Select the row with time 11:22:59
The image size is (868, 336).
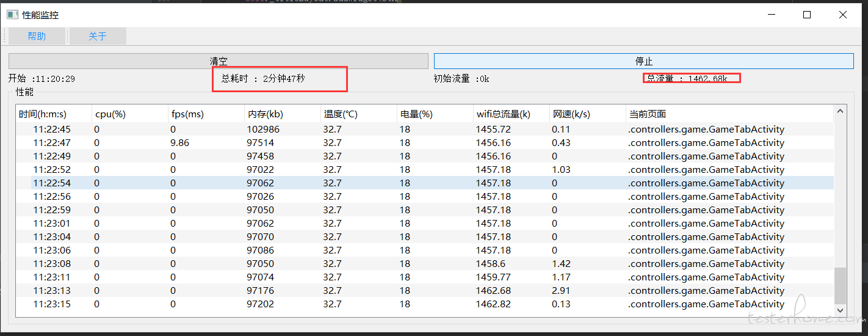[x=425, y=210]
